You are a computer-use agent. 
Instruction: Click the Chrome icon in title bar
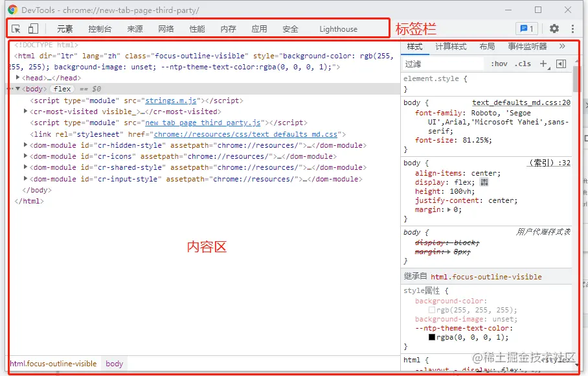coord(12,10)
